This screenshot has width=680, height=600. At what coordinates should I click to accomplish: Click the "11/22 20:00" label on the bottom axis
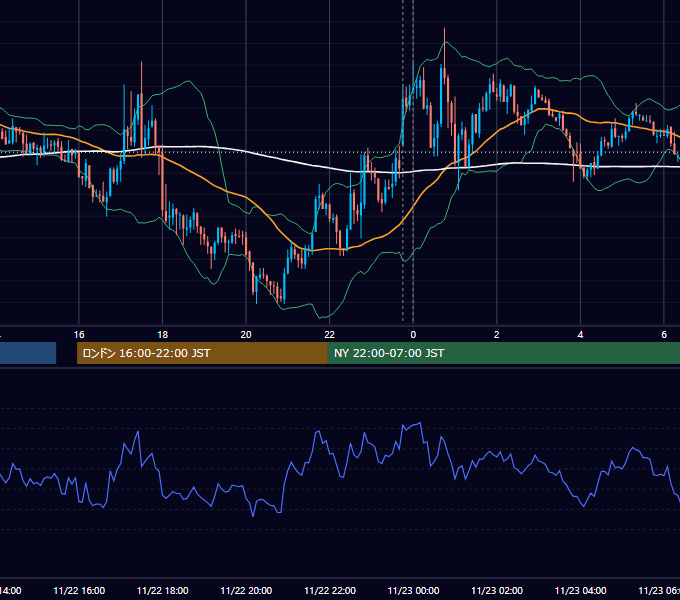246,590
